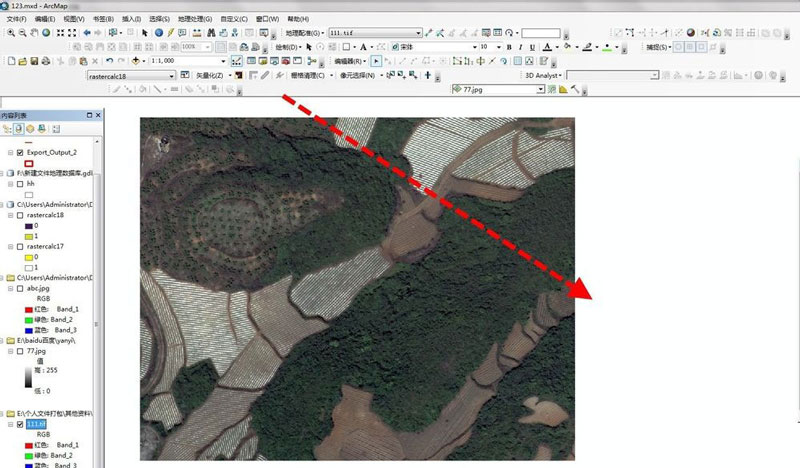Enable the rastercalc18 layer checkbox
The width and height of the screenshot is (800, 468).
coord(20,215)
